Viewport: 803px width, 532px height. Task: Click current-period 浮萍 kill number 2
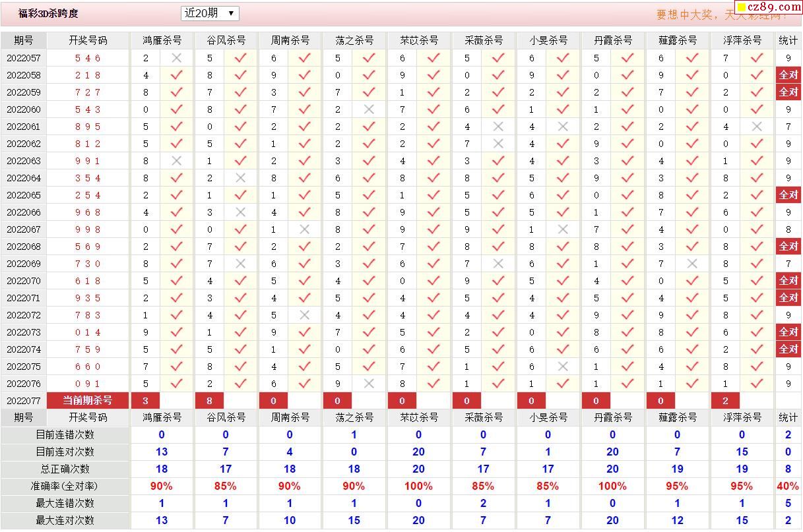pos(726,400)
